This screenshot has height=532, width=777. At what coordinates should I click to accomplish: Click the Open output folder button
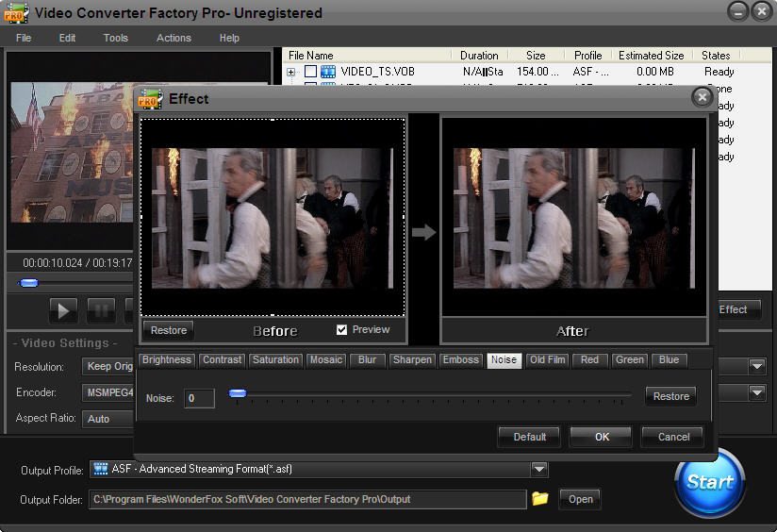580,499
